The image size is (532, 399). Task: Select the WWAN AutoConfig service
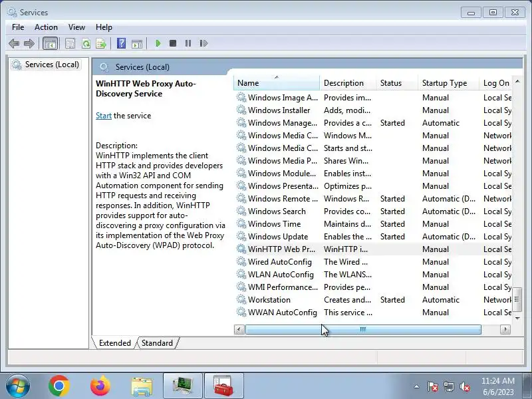click(373, 312)
